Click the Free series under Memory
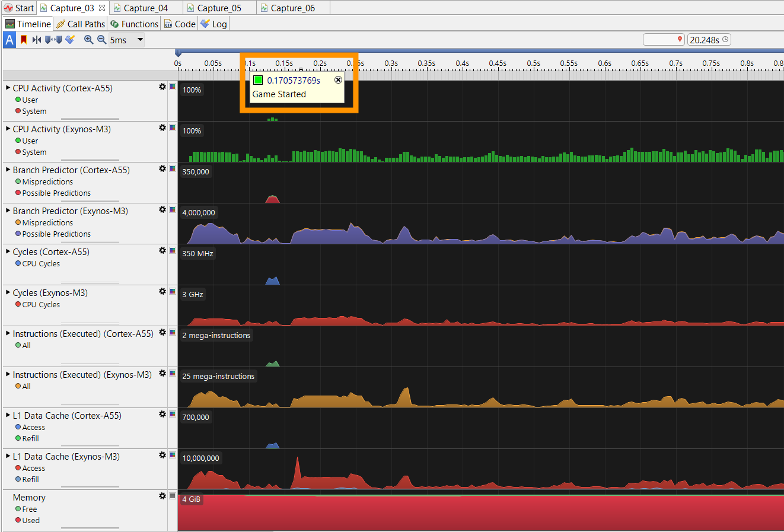 [x=26, y=509]
